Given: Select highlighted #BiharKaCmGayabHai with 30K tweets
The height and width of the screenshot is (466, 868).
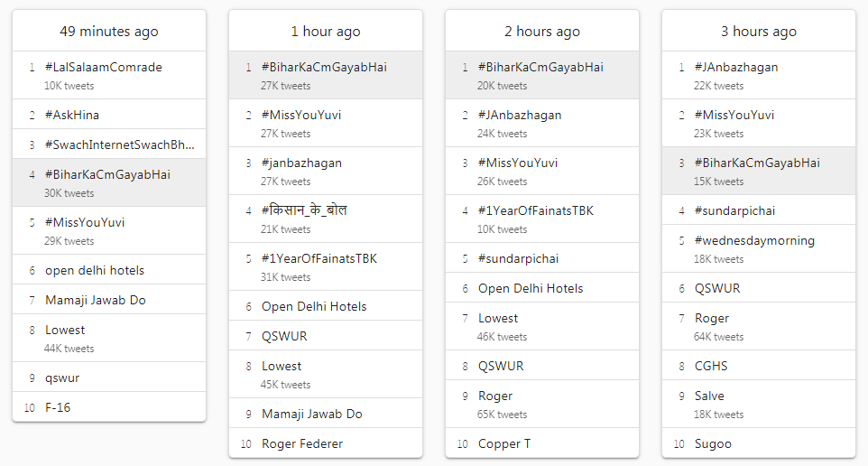Looking at the screenshot, I should pos(109,182).
